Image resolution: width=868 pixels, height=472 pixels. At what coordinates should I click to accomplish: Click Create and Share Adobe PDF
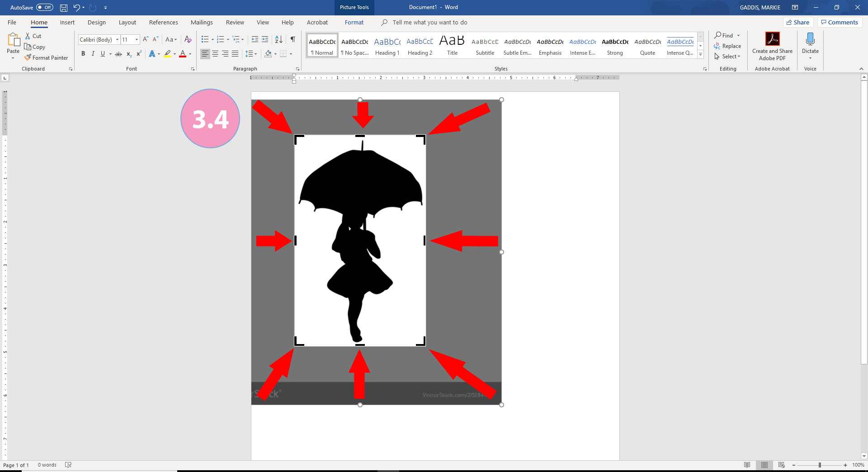pos(772,47)
